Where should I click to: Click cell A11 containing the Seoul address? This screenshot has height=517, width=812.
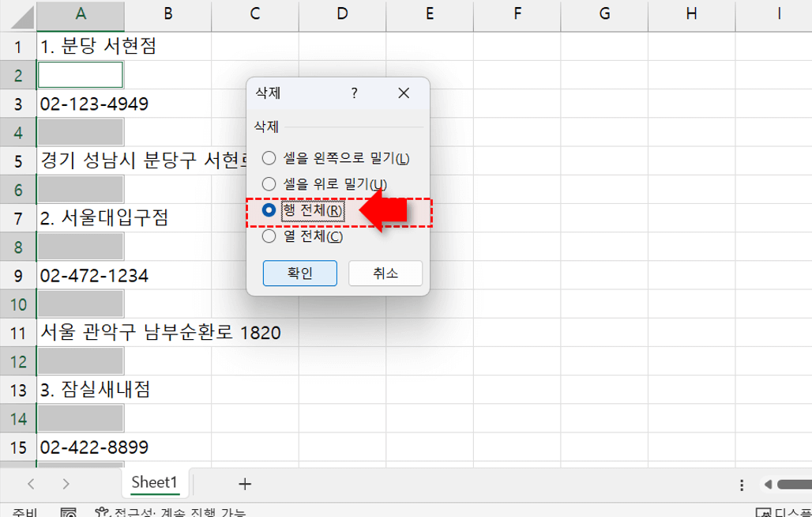click(80, 332)
